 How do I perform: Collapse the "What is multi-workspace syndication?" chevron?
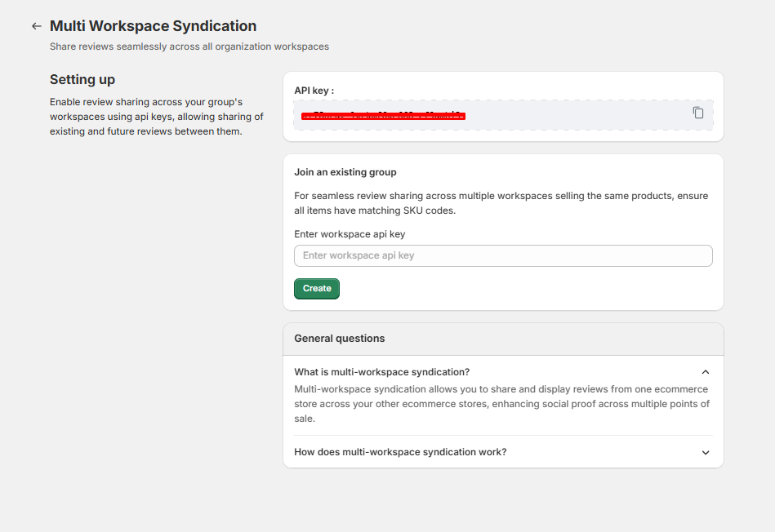[x=706, y=372]
